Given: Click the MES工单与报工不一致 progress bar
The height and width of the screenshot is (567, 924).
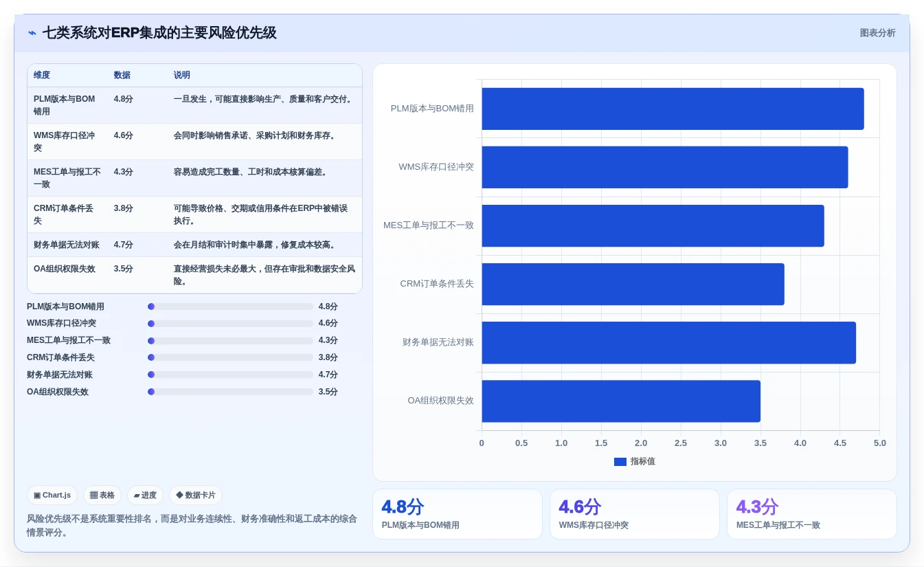Looking at the screenshot, I should (230, 340).
